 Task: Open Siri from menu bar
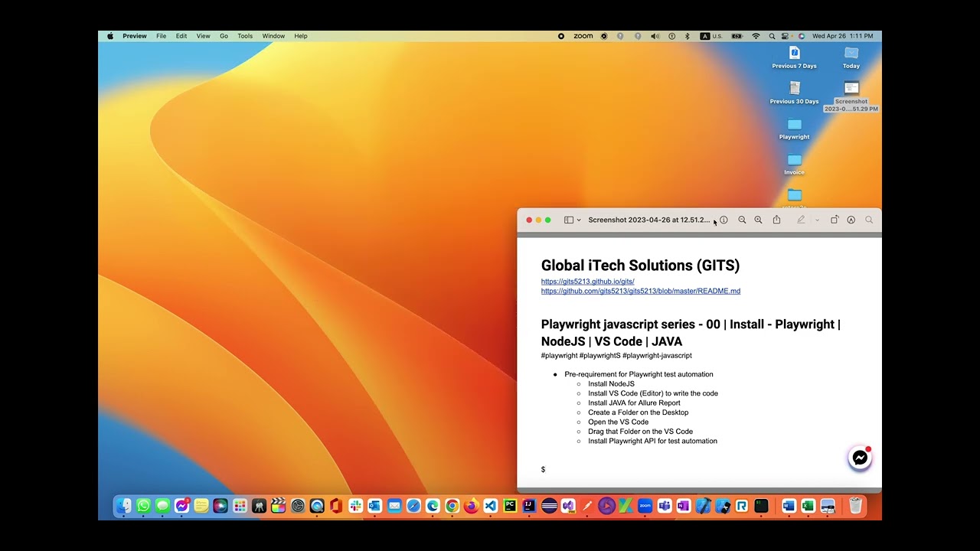pyautogui.click(x=802, y=36)
